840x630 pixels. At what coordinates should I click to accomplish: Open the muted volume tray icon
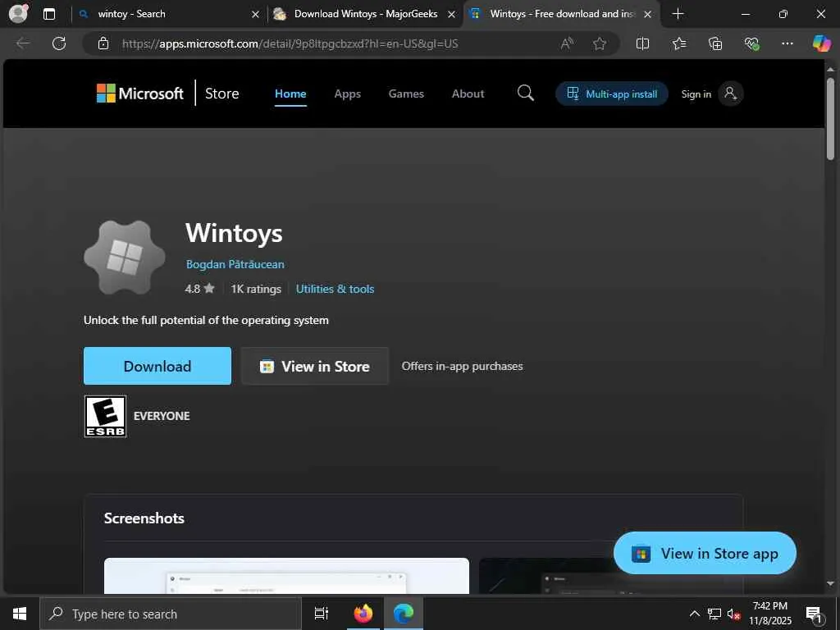(733, 614)
